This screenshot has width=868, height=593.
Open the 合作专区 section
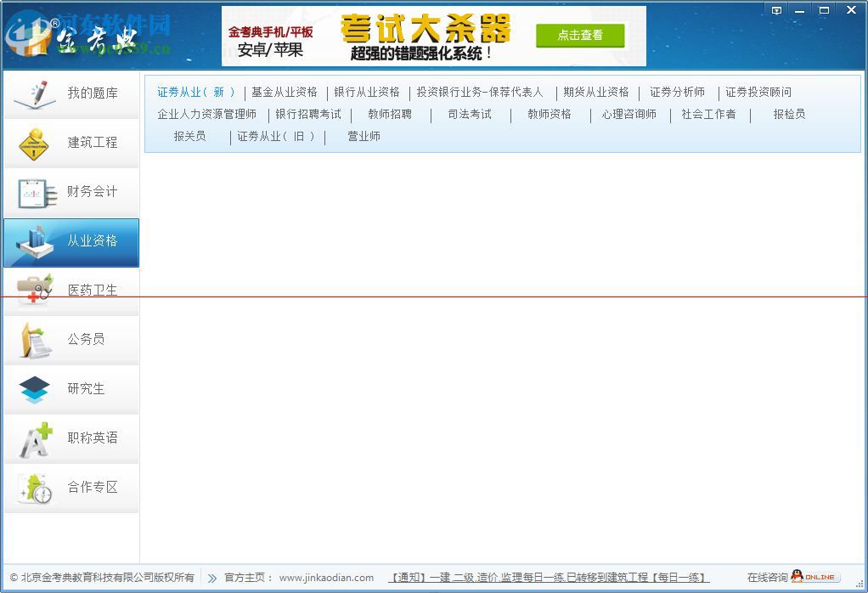tap(70, 489)
